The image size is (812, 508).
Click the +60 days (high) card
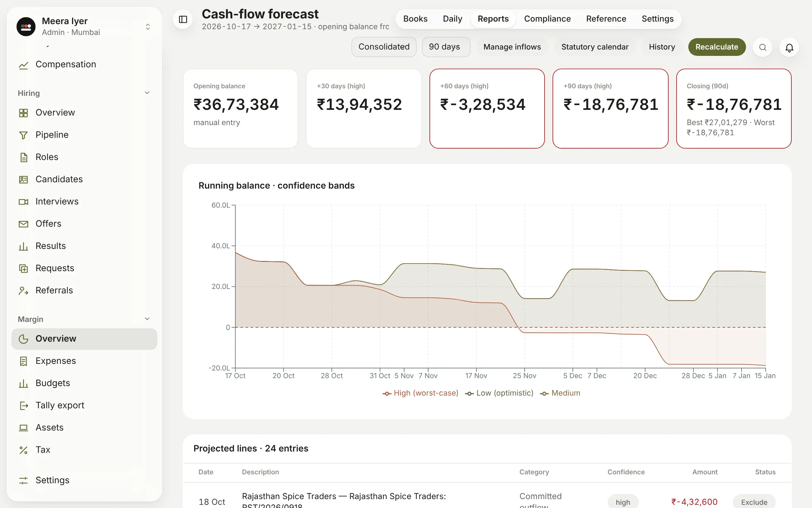coord(487,109)
